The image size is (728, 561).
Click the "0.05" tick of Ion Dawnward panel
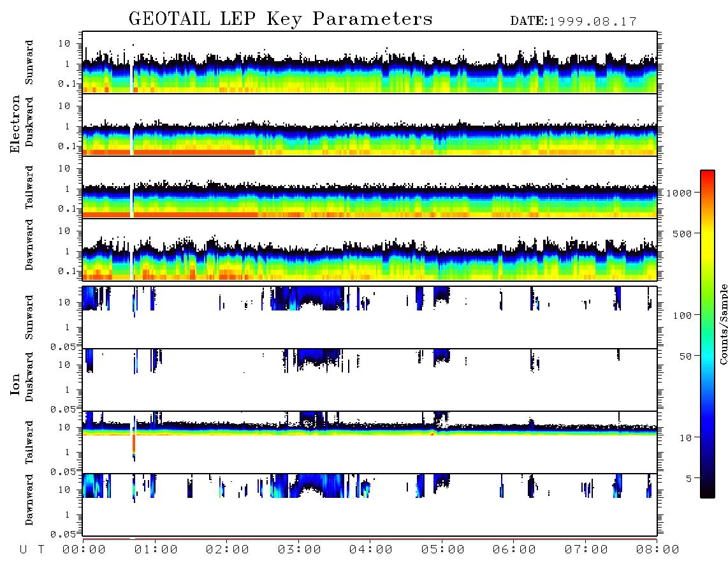[x=62, y=534]
